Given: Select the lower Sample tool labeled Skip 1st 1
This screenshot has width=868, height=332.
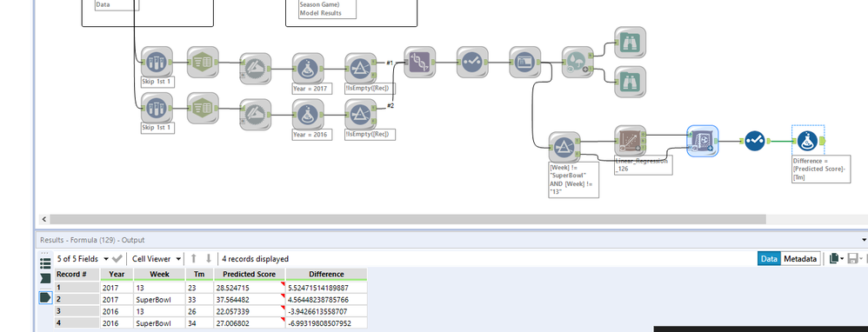Looking at the screenshot, I should [x=157, y=108].
